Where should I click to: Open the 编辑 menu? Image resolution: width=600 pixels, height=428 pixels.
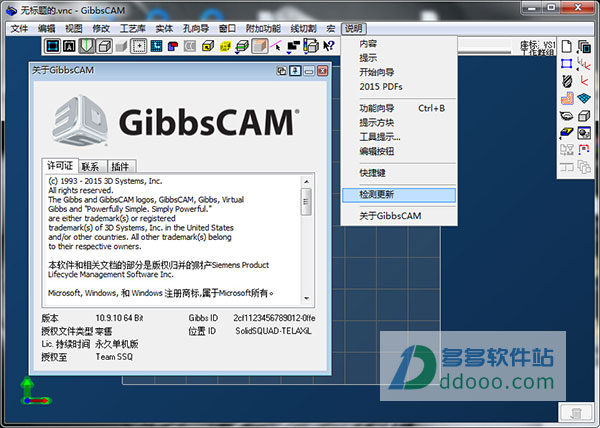pos(47,29)
